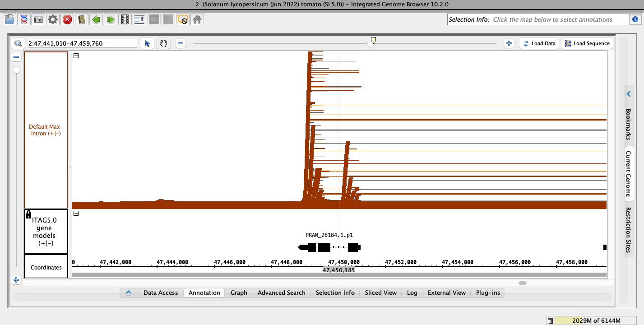Click the DNA helix genome icon
Screen dimensions: 644x325
click(24, 19)
